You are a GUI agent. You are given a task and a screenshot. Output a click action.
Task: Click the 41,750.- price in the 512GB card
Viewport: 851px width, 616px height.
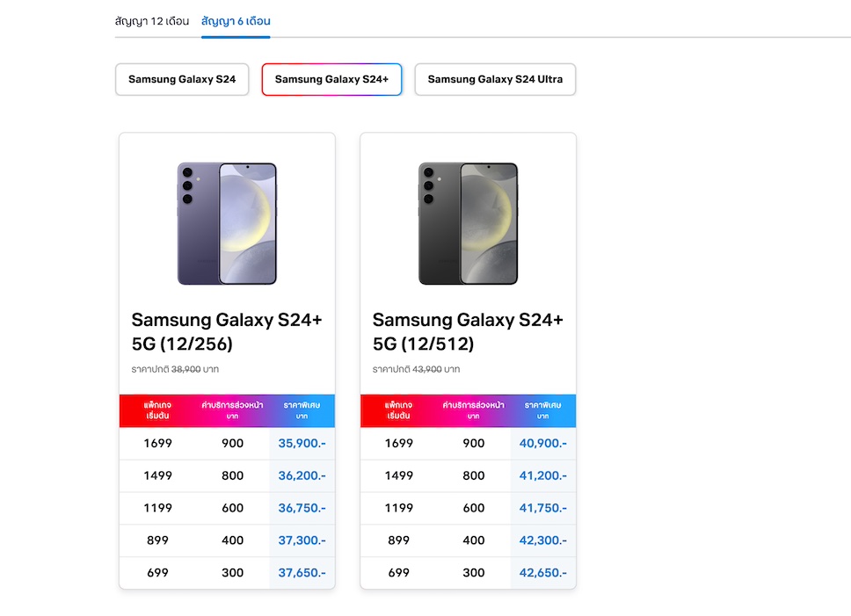point(542,509)
